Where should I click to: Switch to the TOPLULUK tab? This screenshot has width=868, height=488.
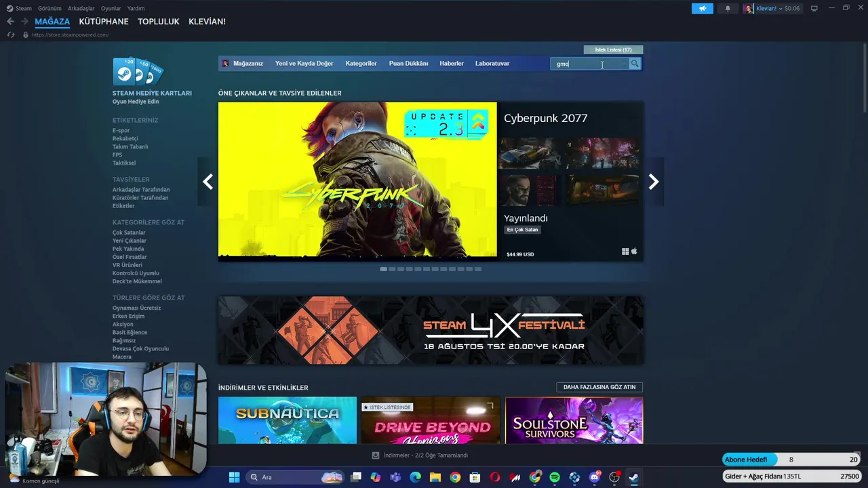159,22
